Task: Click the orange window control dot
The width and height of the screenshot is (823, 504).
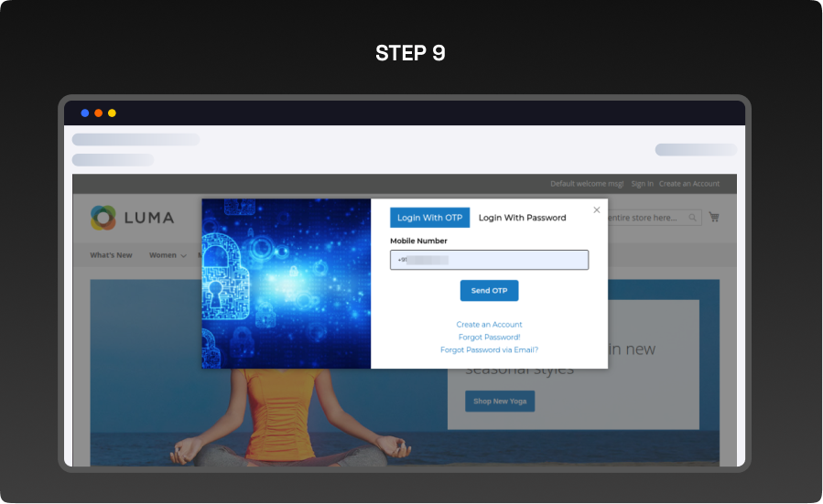Action: (98, 113)
